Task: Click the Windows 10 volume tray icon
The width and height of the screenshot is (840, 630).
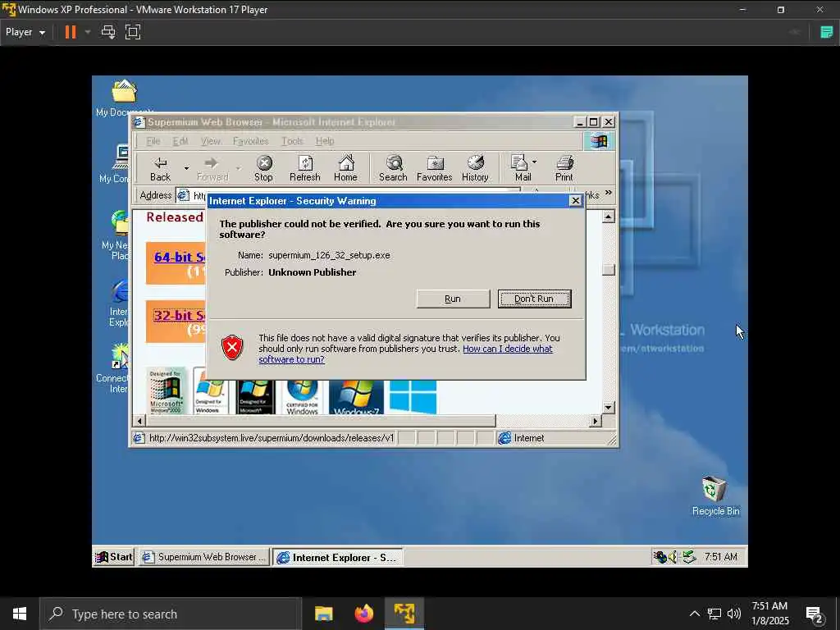Action: click(x=734, y=614)
